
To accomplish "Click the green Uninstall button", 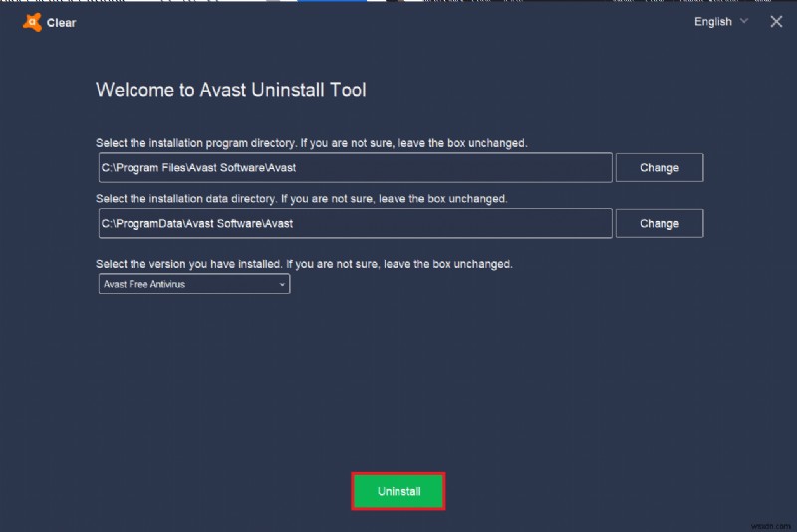I will (398, 491).
